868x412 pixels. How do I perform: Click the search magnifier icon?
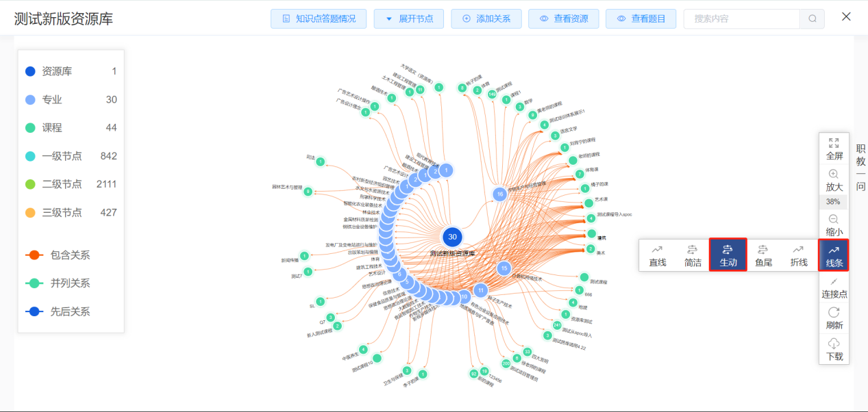pyautogui.click(x=813, y=18)
